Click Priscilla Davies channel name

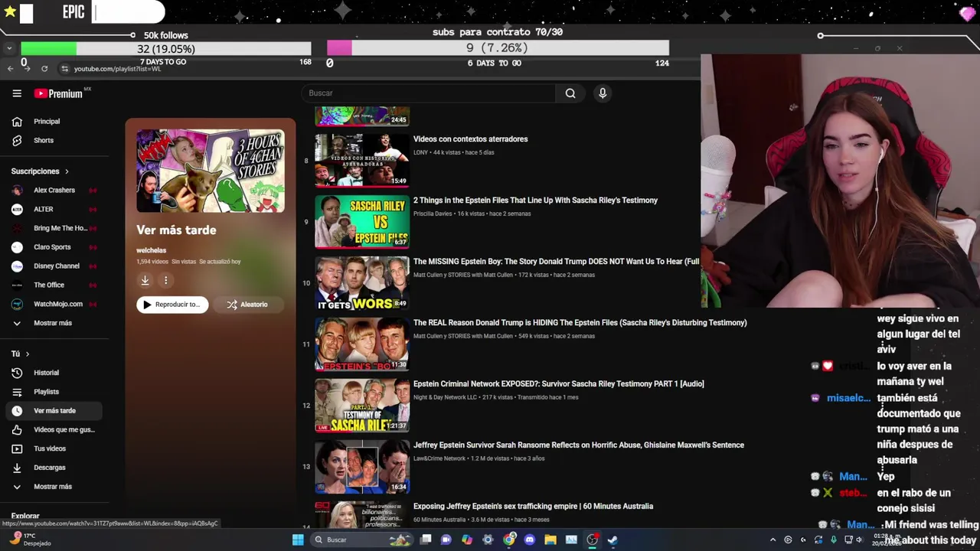(433, 214)
